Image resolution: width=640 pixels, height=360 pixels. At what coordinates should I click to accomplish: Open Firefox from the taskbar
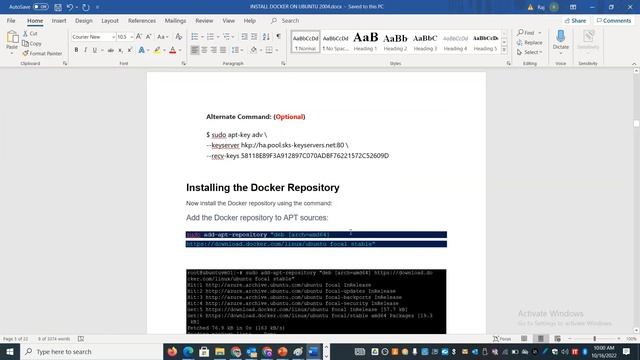pyautogui.click(x=172, y=351)
